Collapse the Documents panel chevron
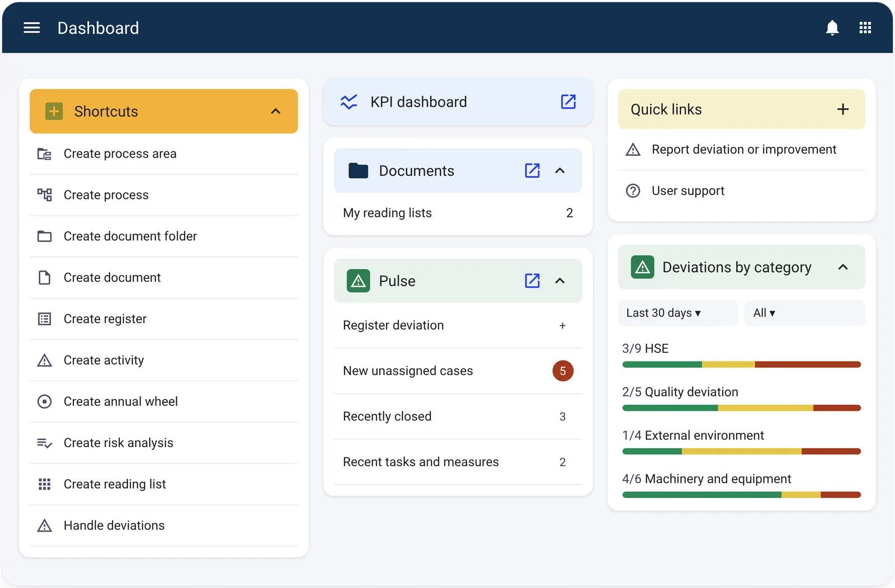The image size is (895, 588). click(560, 170)
